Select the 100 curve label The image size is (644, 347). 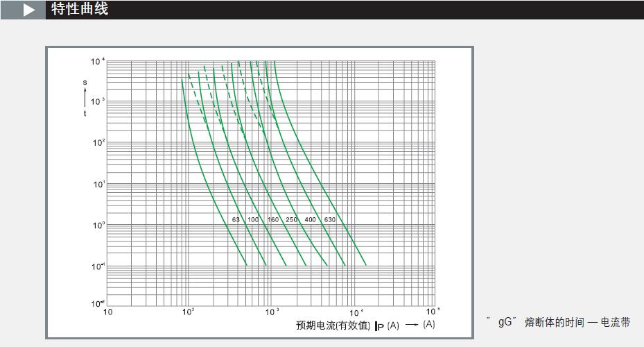pyautogui.click(x=253, y=220)
